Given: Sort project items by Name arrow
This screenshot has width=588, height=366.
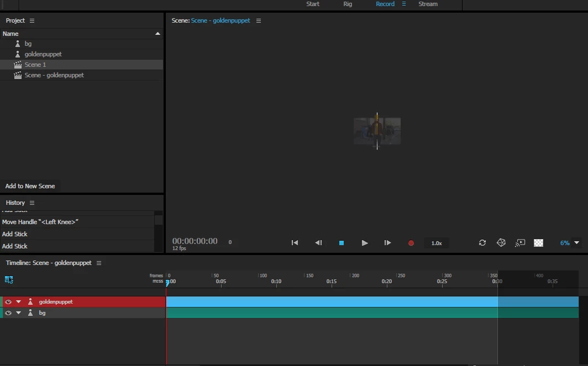Looking at the screenshot, I should click(x=158, y=34).
